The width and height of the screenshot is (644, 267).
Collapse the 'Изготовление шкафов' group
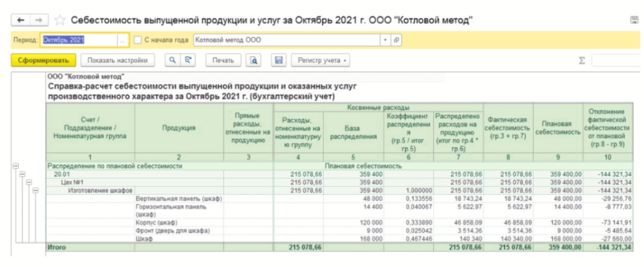35,190
